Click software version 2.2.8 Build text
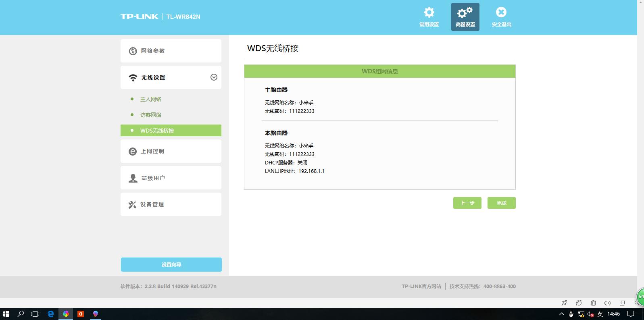644x320 pixels. pos(181,287)
